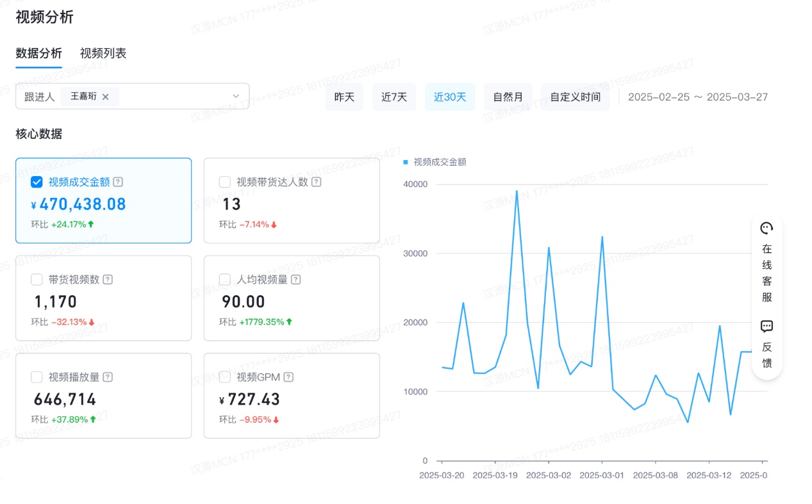Select the 数据分析 tab

coord(39,53)
